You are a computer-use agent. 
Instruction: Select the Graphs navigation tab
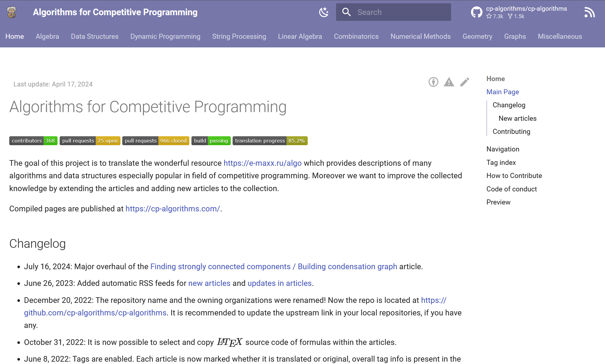(515, 36)
